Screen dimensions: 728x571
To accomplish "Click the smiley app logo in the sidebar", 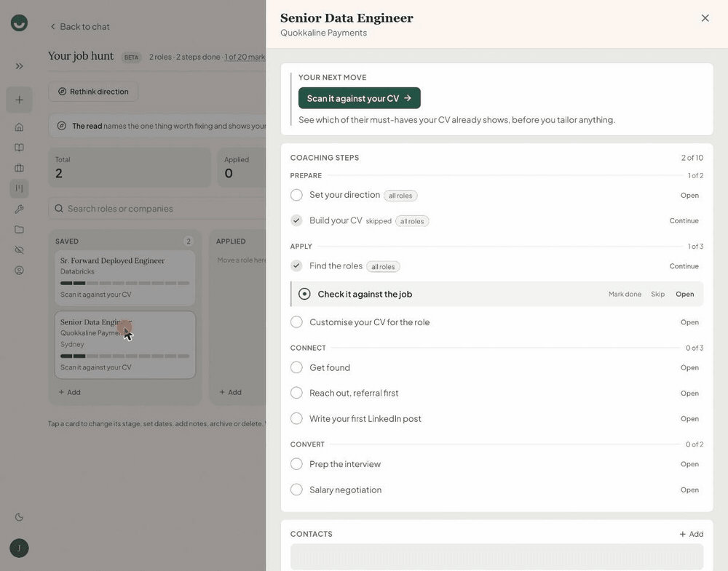I will [x=19, y=23].
